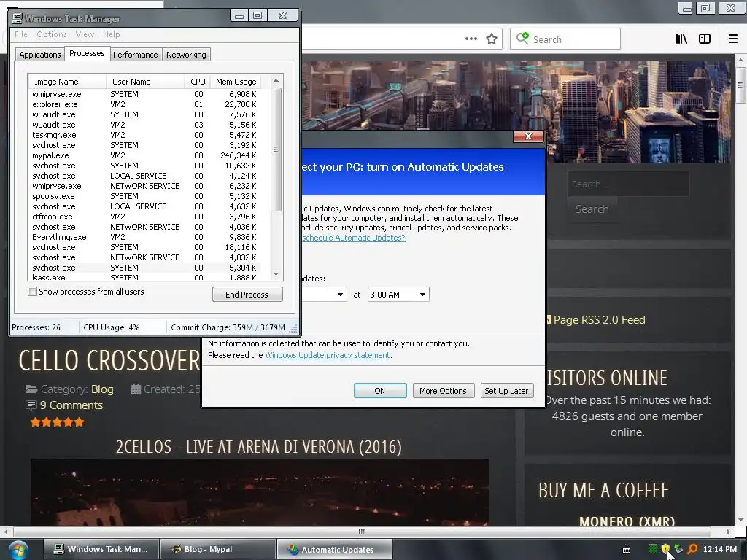Screen dimensions: 747x560
Task: Open the browser hamburger menu
Action: click(732, 39)
